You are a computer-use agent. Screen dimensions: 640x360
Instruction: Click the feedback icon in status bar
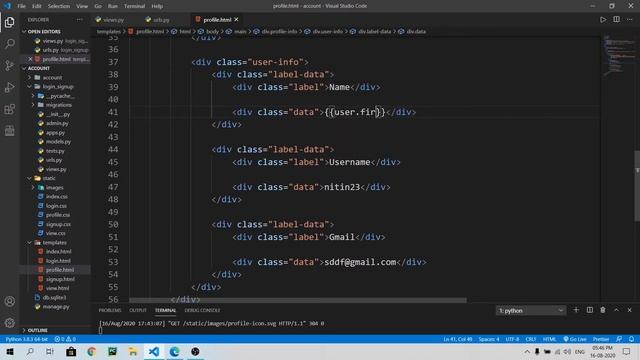(x=619, y=339)
